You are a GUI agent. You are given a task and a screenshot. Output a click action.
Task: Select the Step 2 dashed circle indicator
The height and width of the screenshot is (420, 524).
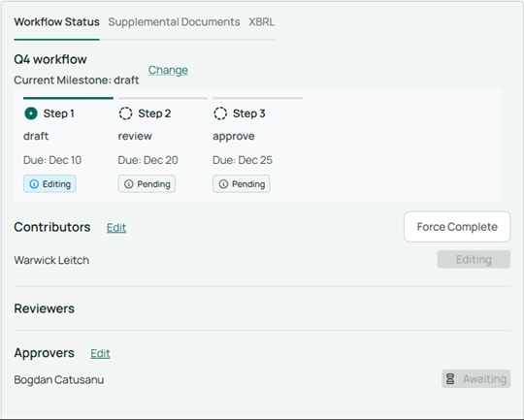[125, 113]
